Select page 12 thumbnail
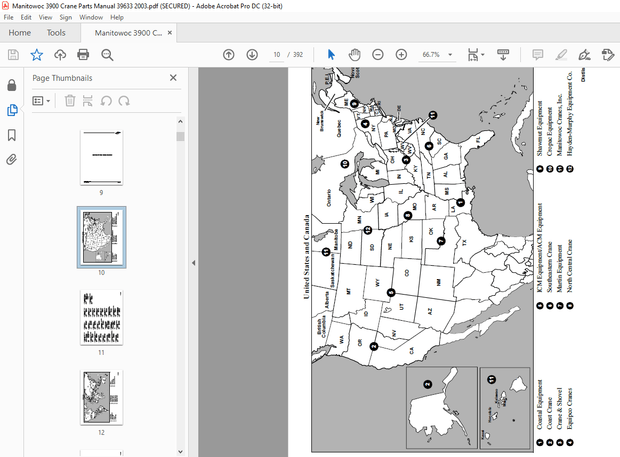Screen dimensions: 620x457 point(102,398)
